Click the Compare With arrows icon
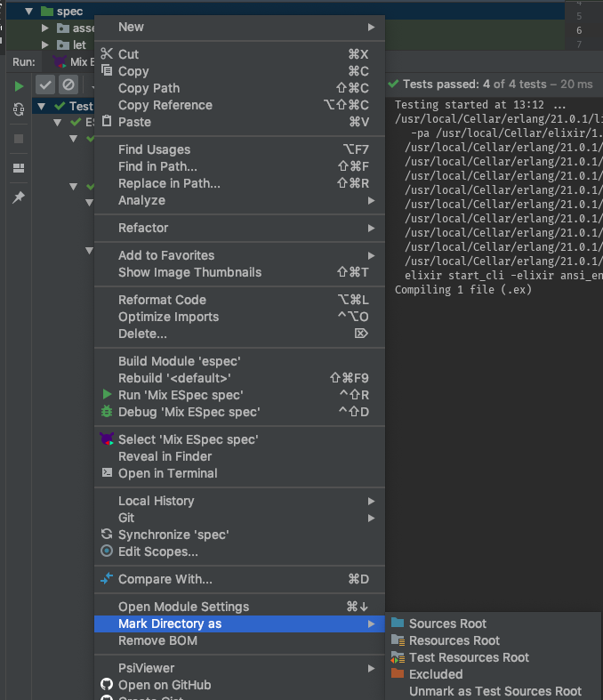This screenshot has width=603, height=700. click(107, 578)
